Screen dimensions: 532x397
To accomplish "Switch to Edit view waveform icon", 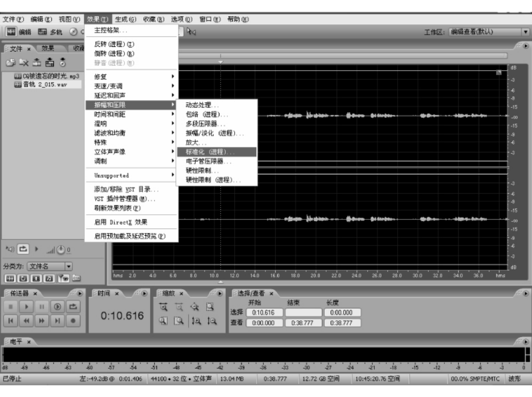I will pyautogui.click(x=11, y=31).
